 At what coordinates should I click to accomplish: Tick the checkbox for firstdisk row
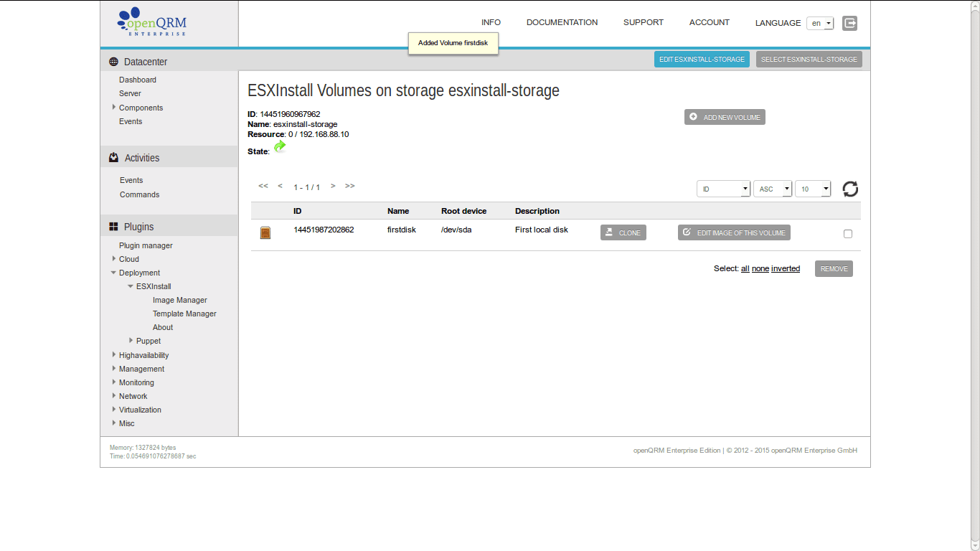pos(848,234)
